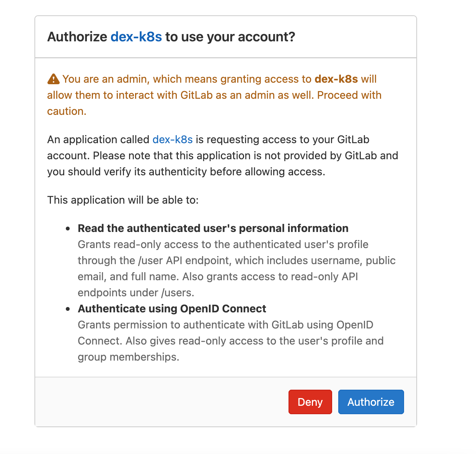
Task: Open the dex-k8s link in the body paragraph
Action: click(x=173, y=139)
